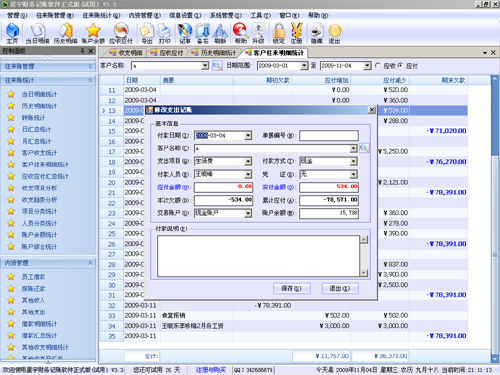Screen dimensions: 500x375
Task: Open 客户收支统计 in the sidebar
Action: (39, 153)
